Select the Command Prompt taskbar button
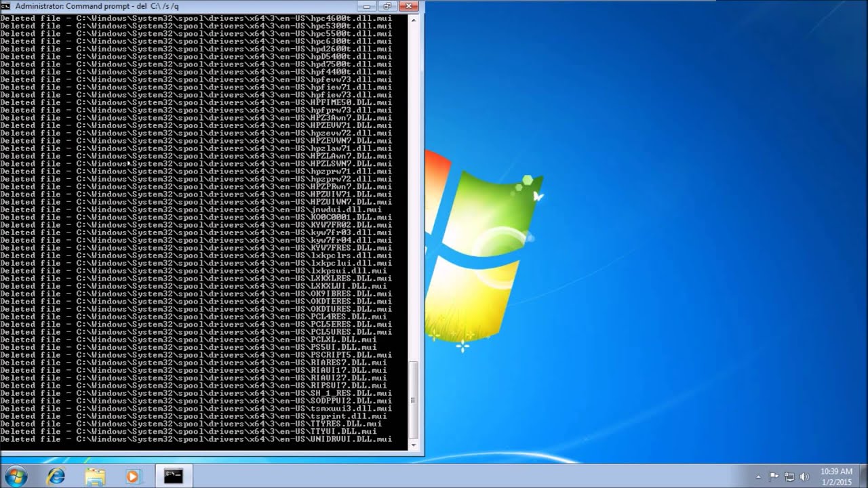868x488 pixels. [174, 476]
